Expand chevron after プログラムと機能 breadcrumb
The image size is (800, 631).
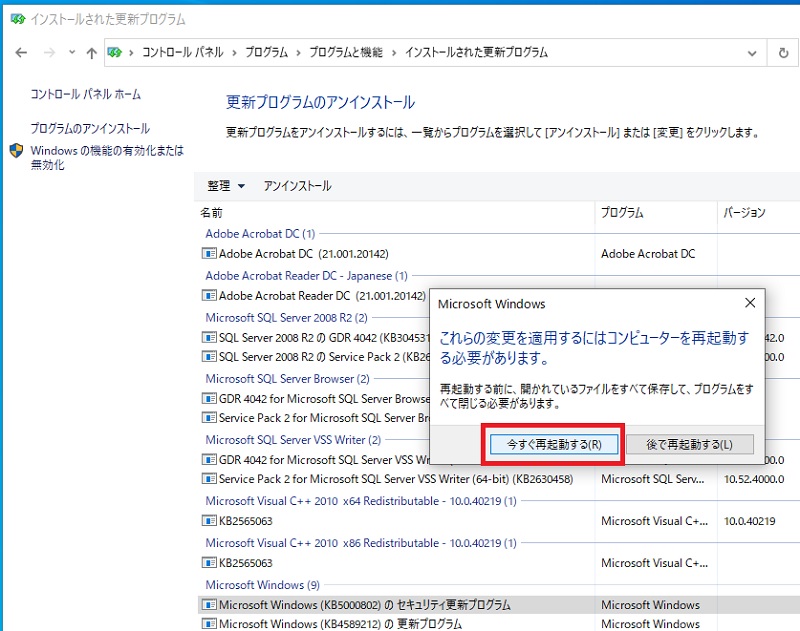[x=394, y=53]
